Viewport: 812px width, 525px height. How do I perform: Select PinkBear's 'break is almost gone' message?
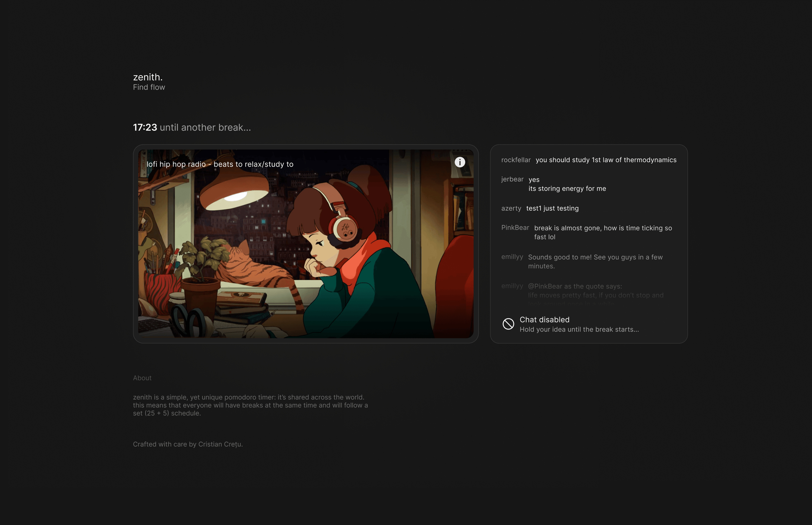(603, 232)
